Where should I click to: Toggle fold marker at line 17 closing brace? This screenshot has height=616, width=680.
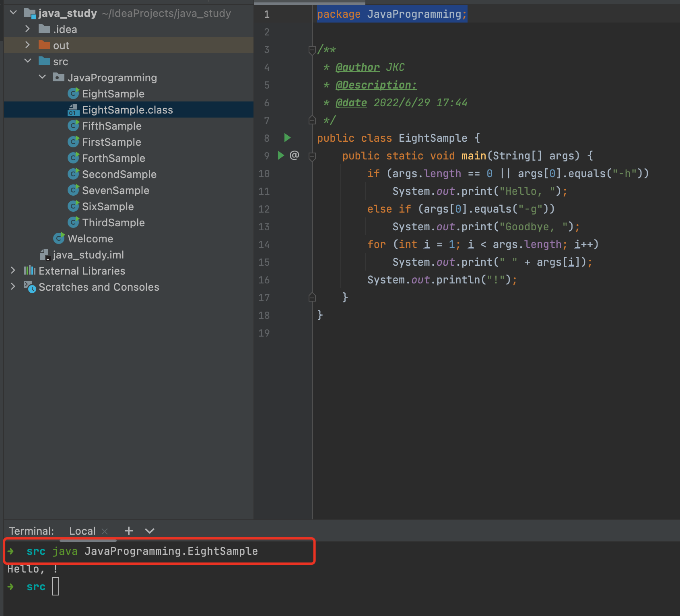tap(312, 298)
